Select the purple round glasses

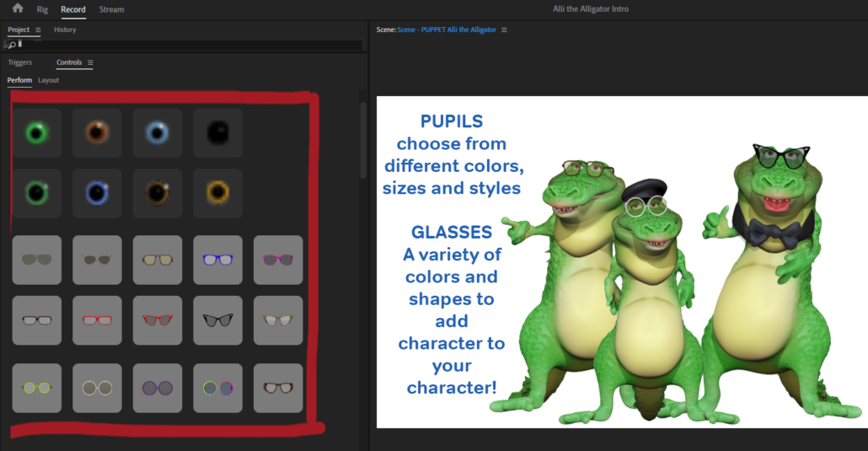pyautogui.click(x=158, y=388)
